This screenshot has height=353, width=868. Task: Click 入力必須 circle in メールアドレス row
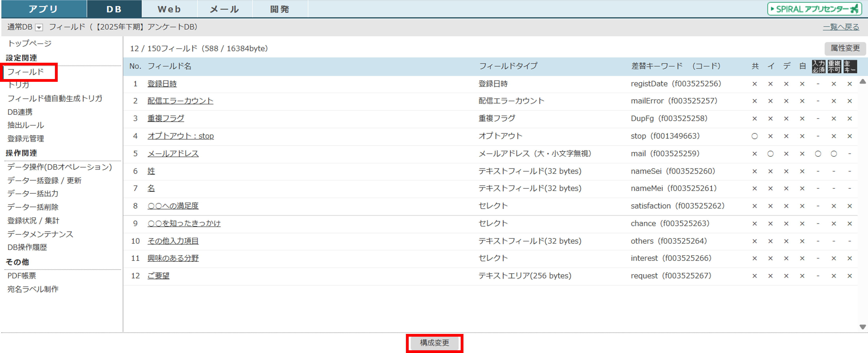click(818, 154)
